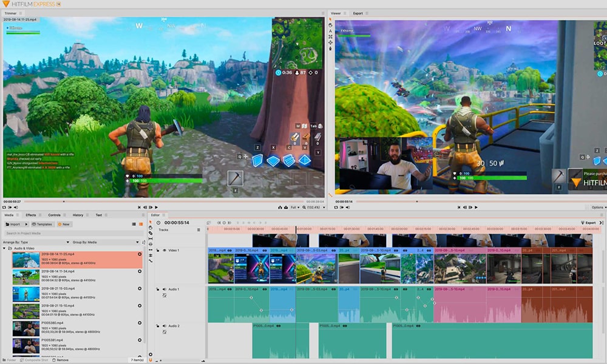Screen dimensions: 607x364
Task: Go to start in Viewer playback controls
Action: 459,207
